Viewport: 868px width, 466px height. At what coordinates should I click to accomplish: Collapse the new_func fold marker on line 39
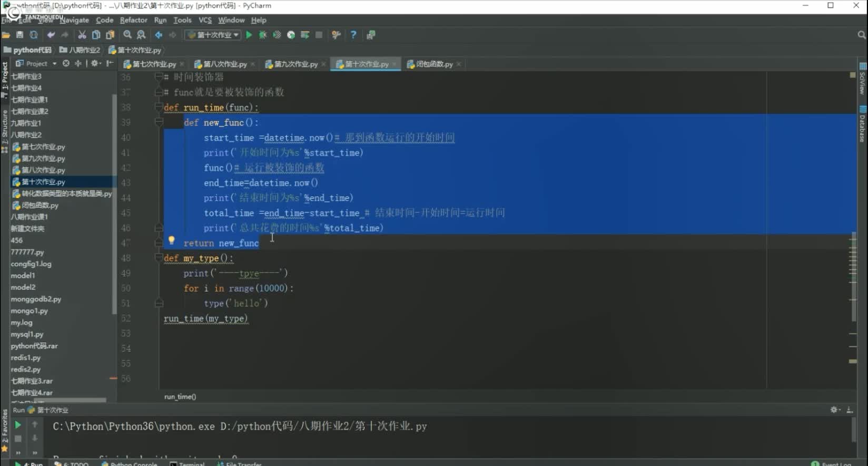click(x=159, y=122)
